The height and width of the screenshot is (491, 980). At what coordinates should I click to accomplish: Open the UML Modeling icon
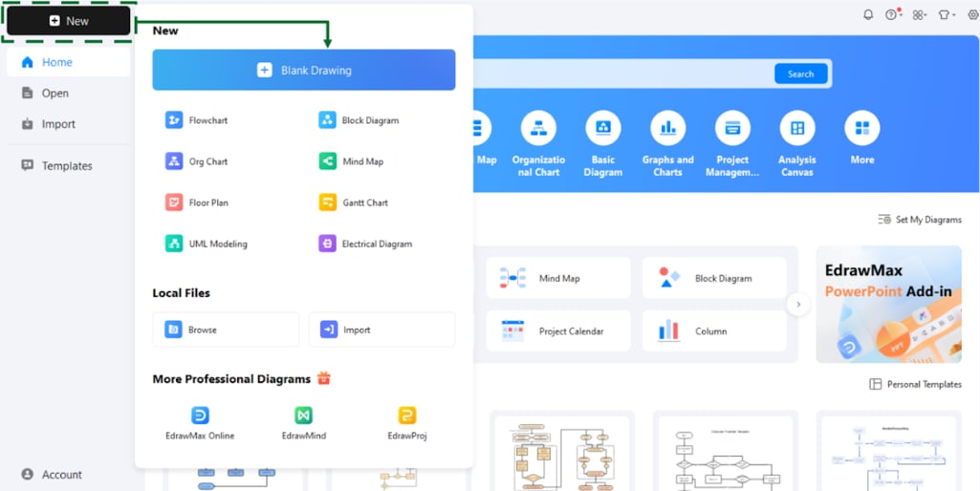pyautogui.click(x=174, y=244)
